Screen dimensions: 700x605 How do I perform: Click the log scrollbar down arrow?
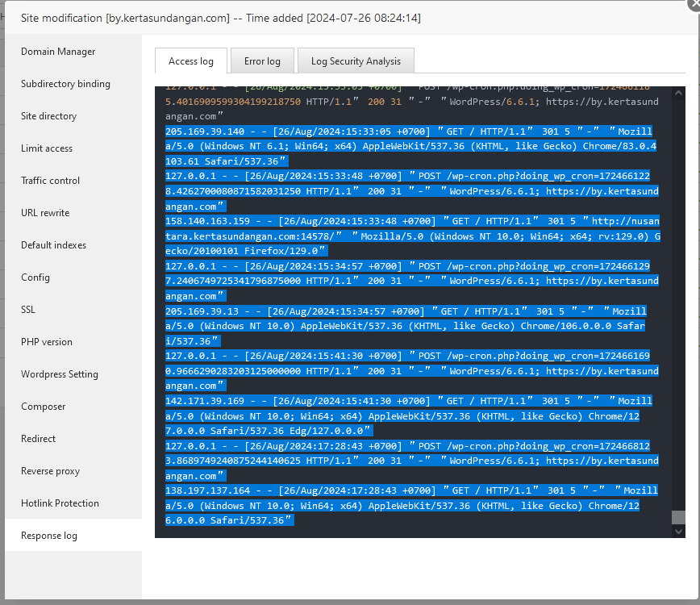tap(678, 532)
